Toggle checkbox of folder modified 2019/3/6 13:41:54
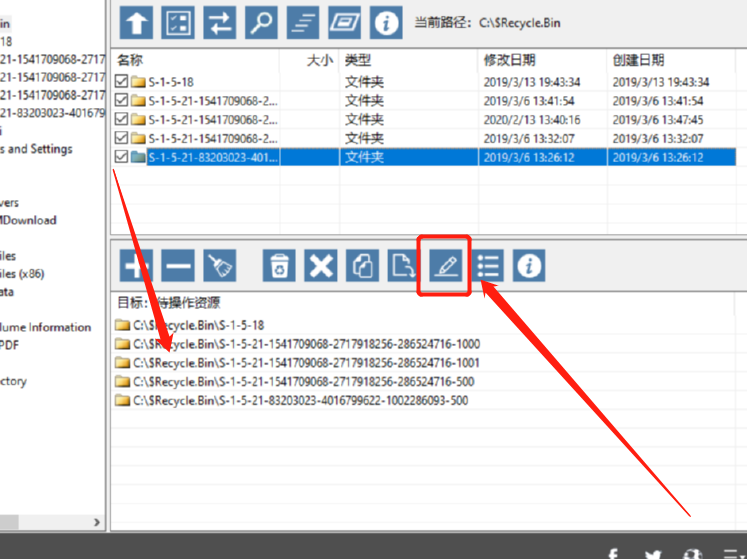Image resolution: width=747 pixels, height=560 pixels. [121, 101]
